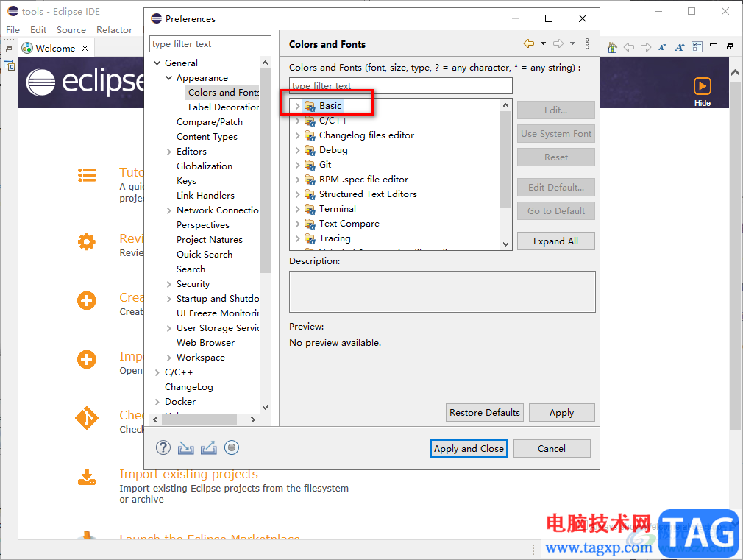
Task: Click the Hide welcome play icon
Action: pos(703,86)
